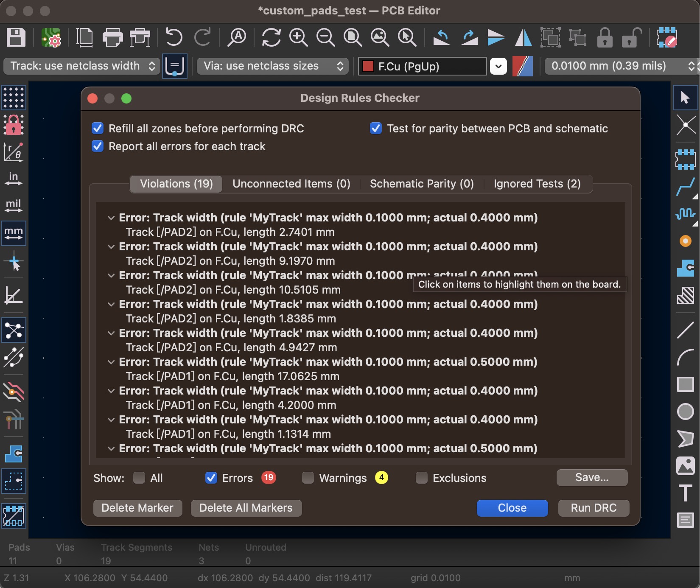
Task: Switch to Violations (19) tab
Action: pyautogui.click(x=176, y=184)
